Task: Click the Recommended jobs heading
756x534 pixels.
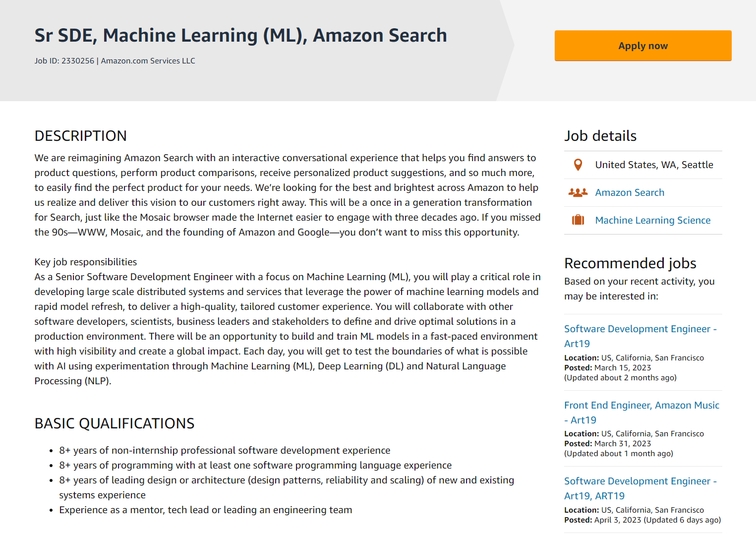Action: click(x=630, y=263)
